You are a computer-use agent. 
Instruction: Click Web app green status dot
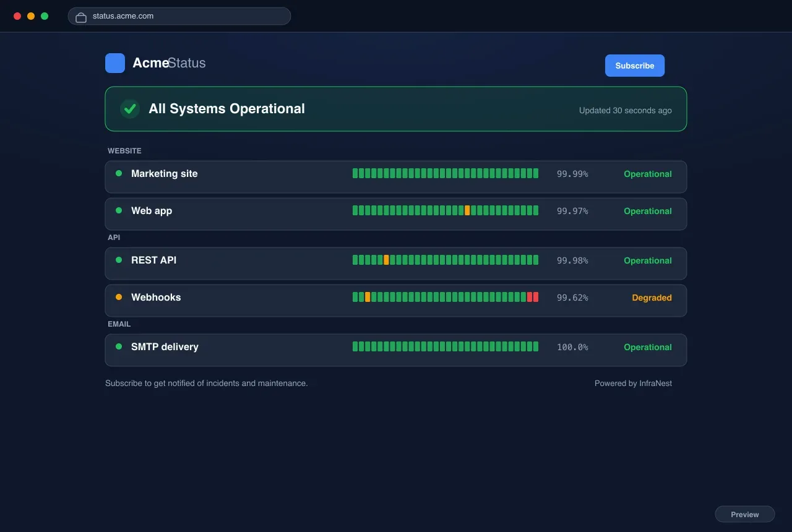(x=119, y=210)
